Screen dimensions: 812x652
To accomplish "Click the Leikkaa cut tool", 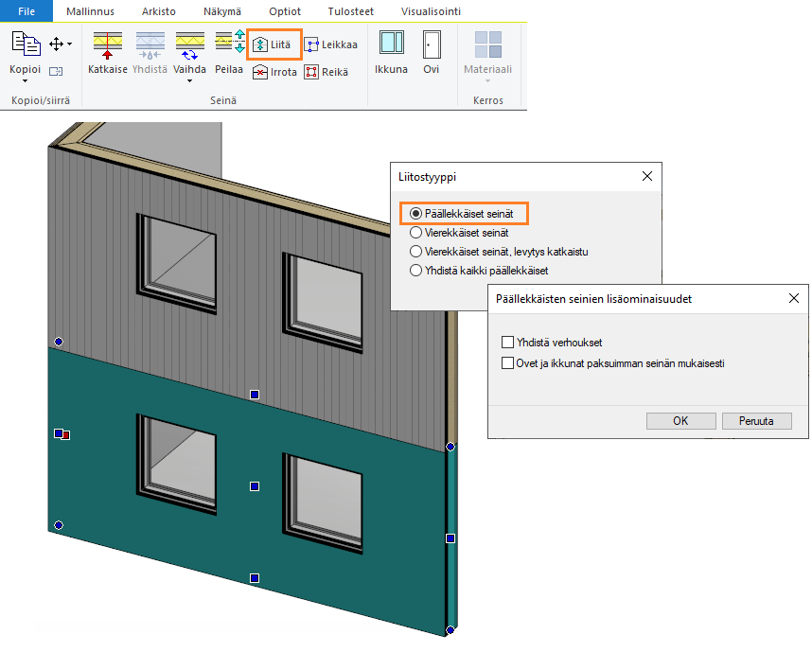I will click(x=330, y=44).
